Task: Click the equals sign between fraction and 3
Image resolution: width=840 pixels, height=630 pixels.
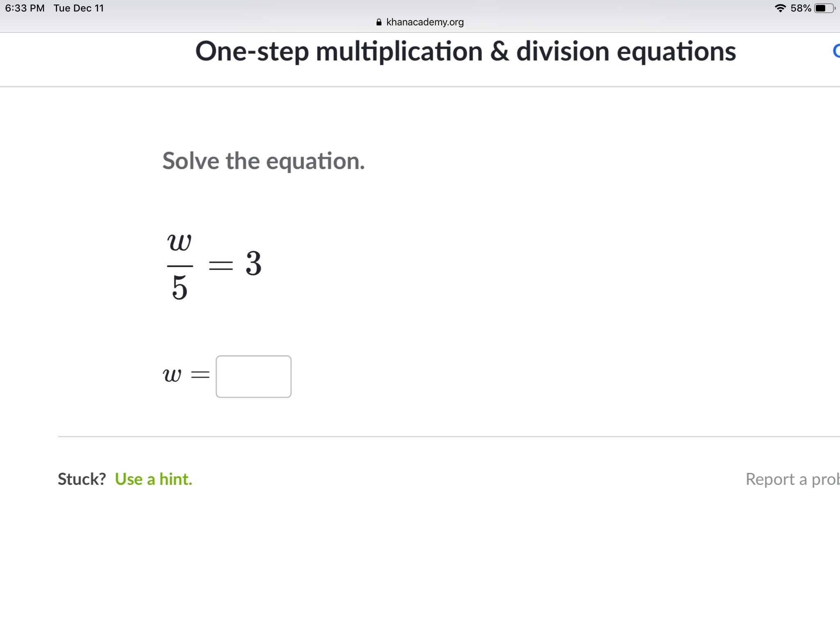Action: pyautogui.click(x=221, y=265)
